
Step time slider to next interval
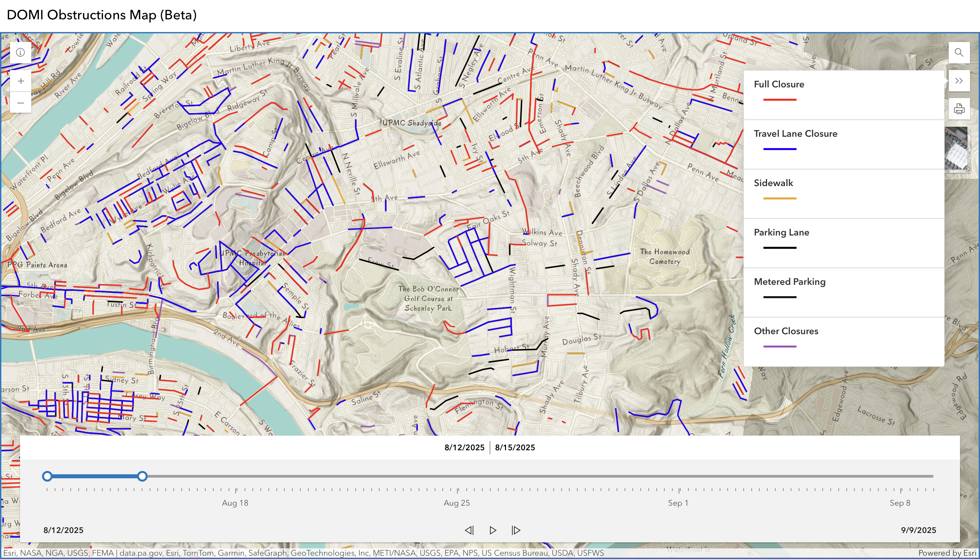tap(516, 530)
